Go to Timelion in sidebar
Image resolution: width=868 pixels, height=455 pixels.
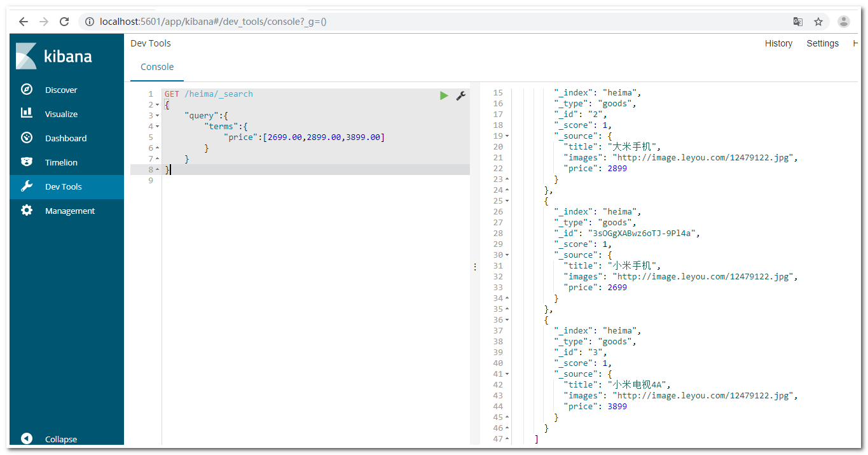[x=61, y=162]
